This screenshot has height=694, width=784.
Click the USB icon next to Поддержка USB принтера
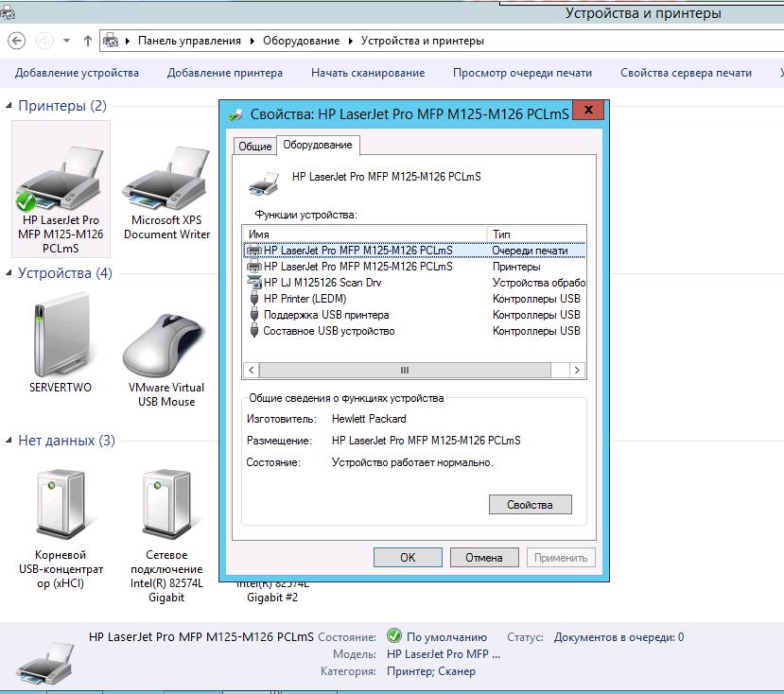[254, 315]
